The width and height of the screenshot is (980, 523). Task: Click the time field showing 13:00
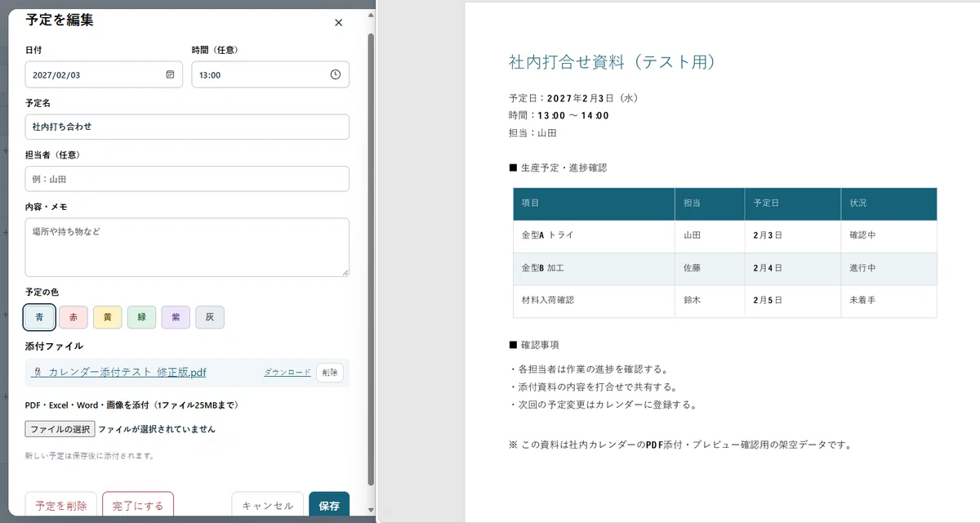pos(270,74)
